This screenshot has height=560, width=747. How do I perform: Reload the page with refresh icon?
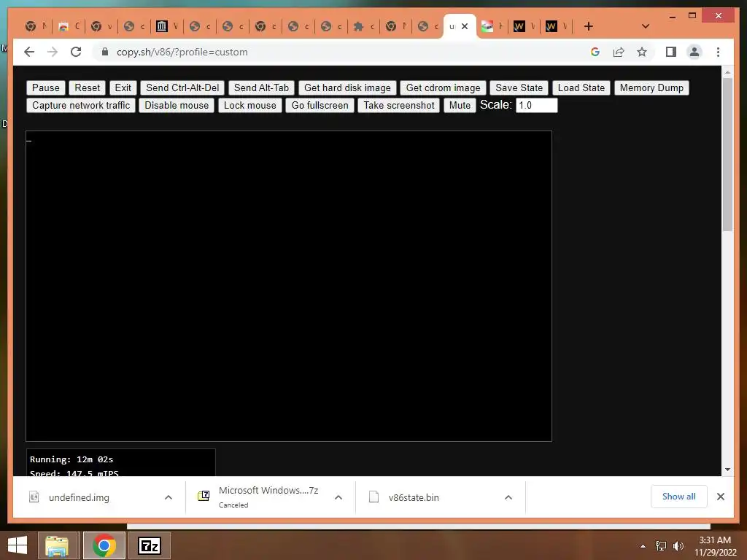tap(76, 52)
